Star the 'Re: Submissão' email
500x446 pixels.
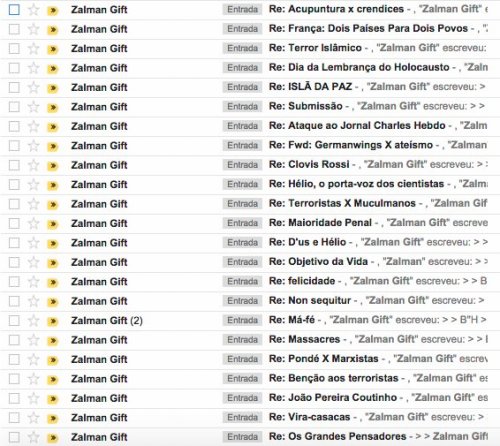(x=33, y=107)
